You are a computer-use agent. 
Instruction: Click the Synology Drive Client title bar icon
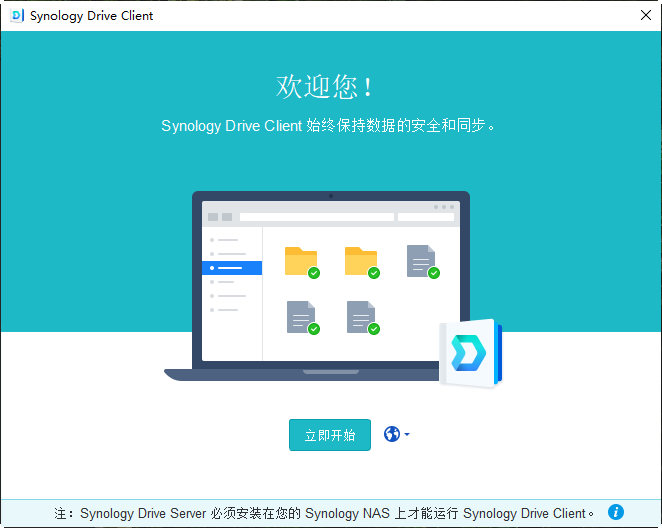tap(17, 16)
